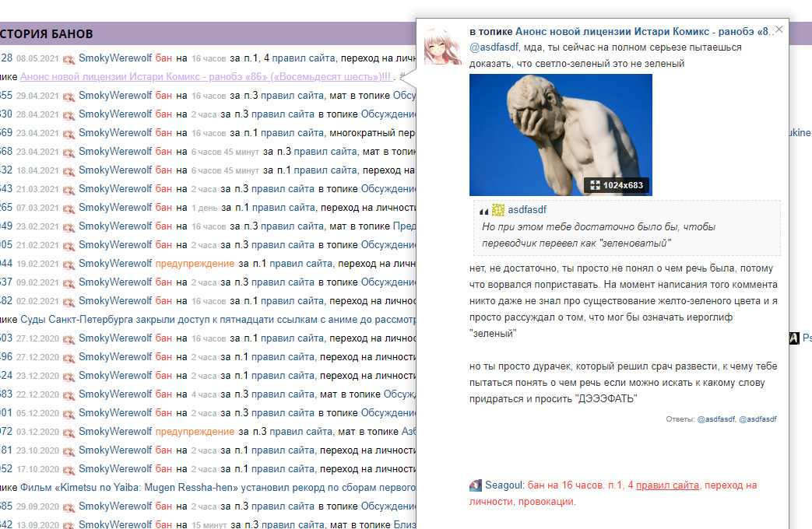Open the red "правил сайта" link in the popup

click(667, 485)
